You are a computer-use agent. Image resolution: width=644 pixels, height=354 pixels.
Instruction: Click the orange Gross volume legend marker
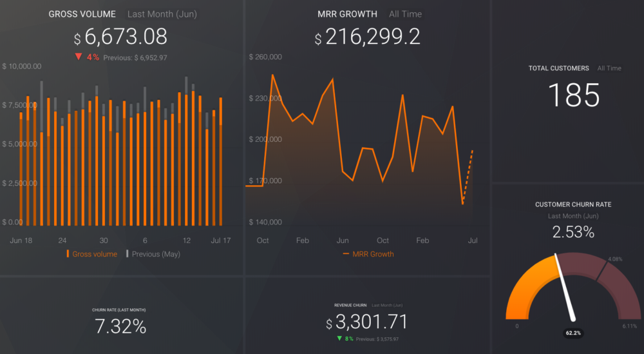(68, 254)
